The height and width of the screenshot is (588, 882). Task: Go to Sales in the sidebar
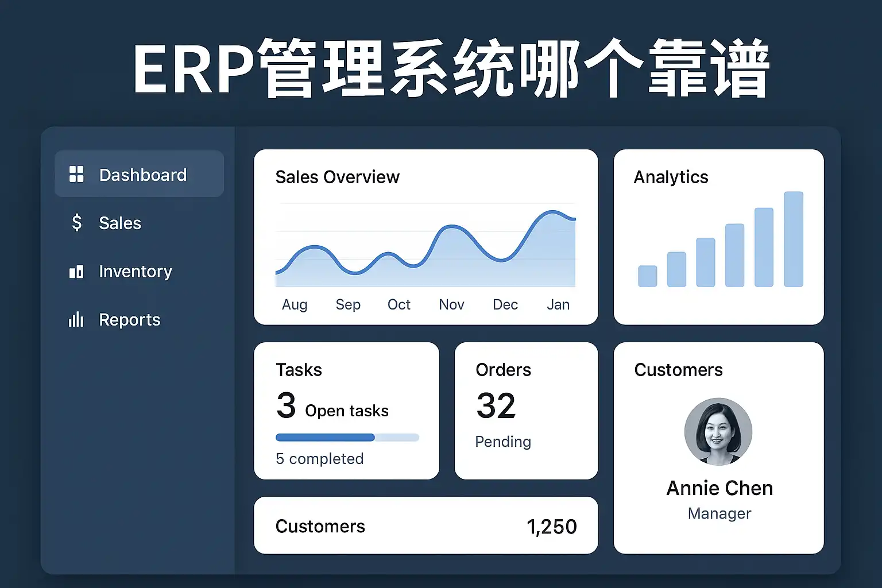click(120, 223)
